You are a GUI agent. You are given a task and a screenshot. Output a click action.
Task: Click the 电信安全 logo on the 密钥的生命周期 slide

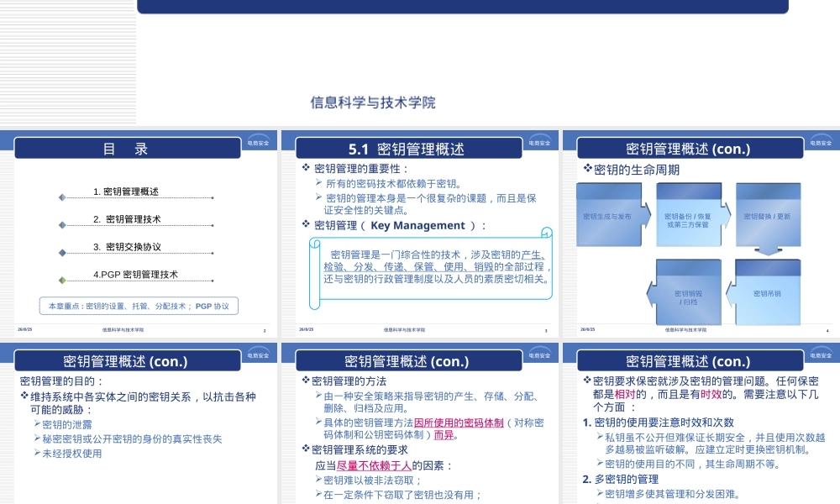[821, 141]
